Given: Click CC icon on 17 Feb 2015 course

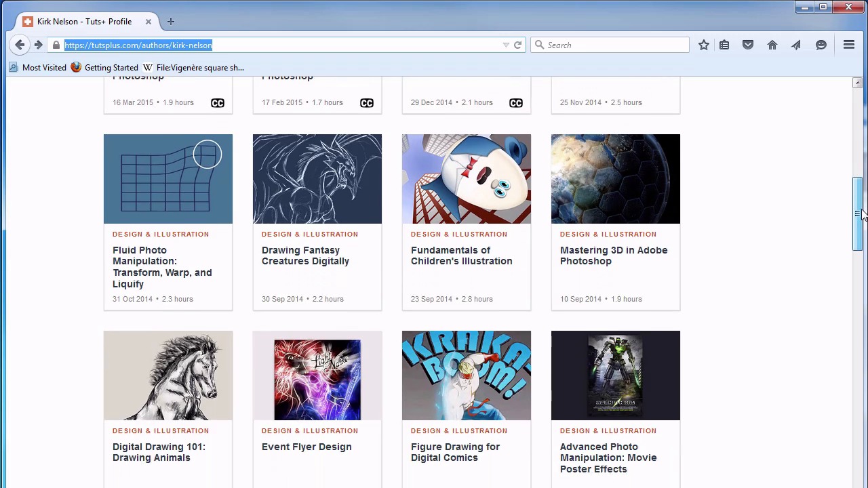Looking at the screenshot, I should point(367,103).
